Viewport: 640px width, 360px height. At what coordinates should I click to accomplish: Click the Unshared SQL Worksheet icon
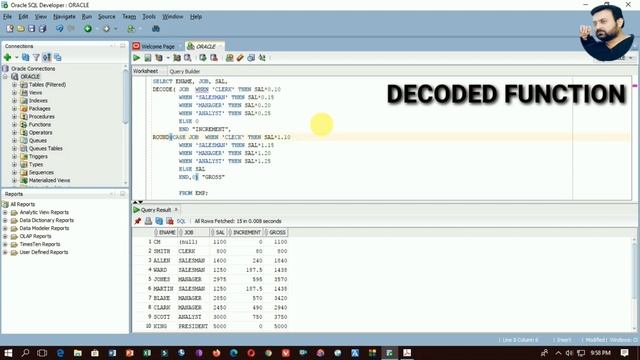click(229, 58)
